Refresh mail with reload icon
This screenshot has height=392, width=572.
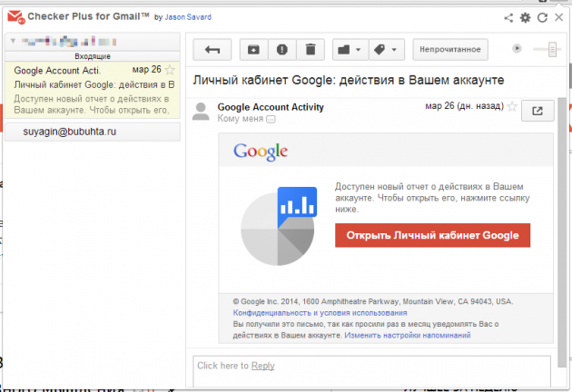coord(542,17)
